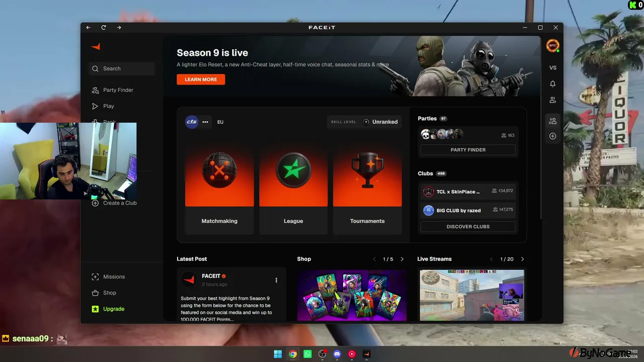The width and height of the screenshot is (644, 362).
Task: Click the Party Finder sidebar icon
Action: tap(95, 90)
